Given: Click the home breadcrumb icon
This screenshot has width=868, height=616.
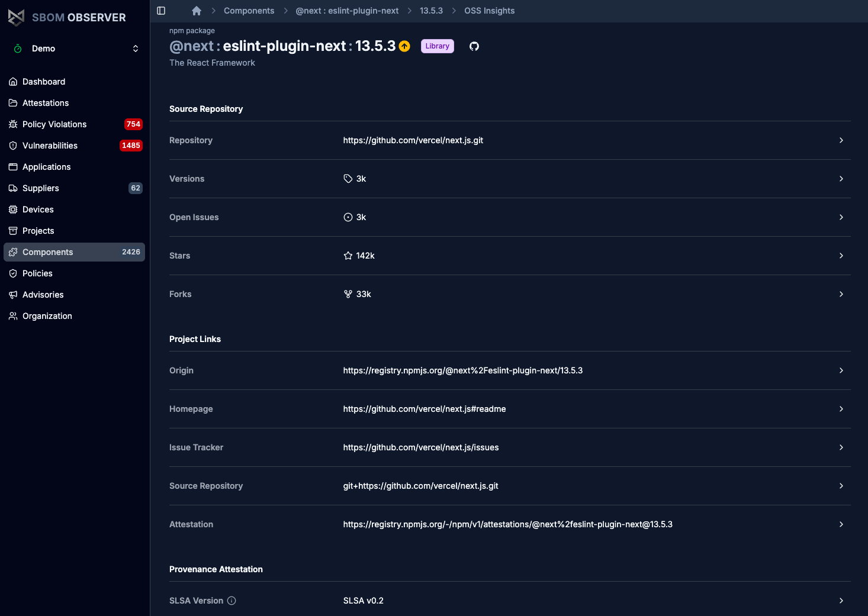Looking at the screenshot, I should (197, 11).
